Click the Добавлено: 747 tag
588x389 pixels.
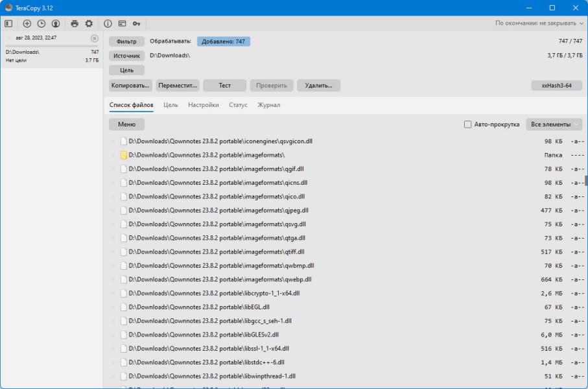point(224,41)
